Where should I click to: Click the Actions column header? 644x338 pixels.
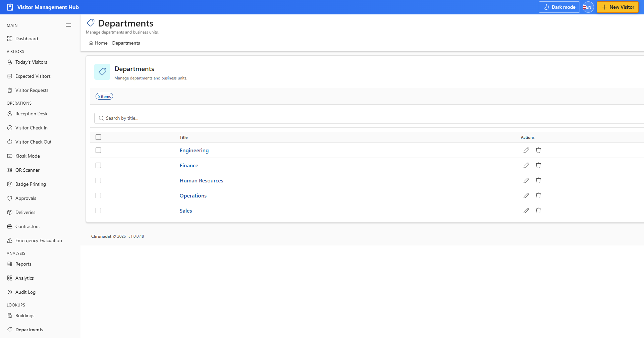(x=528, y=137)
